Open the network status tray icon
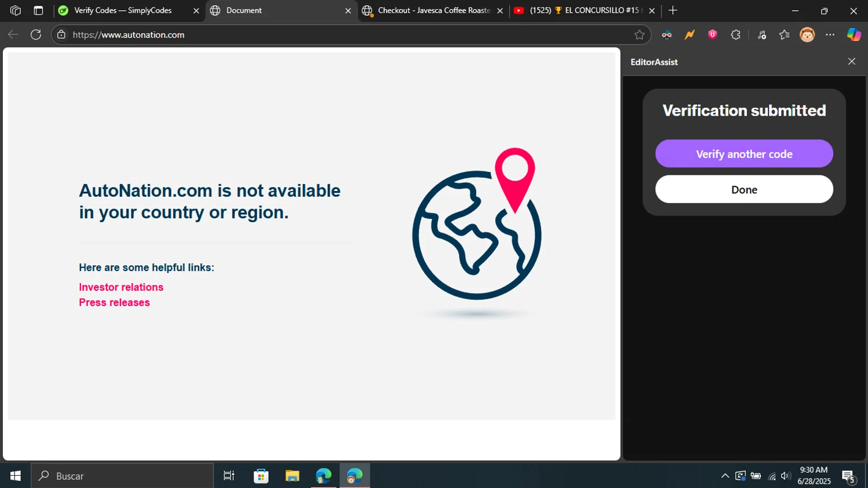The height and width of the screenshot is (488, 868). pyautogui.click(x=772, y=476)
